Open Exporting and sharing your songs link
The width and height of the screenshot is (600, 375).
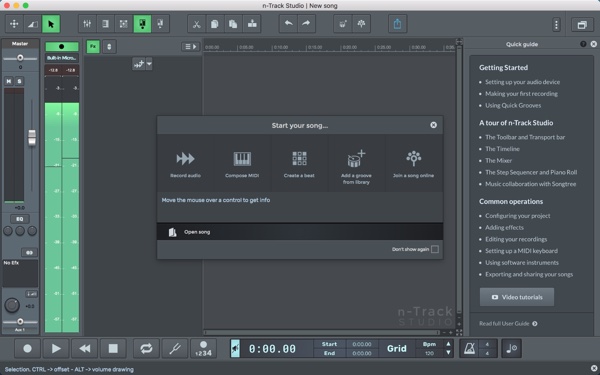(x=529, y=274)
